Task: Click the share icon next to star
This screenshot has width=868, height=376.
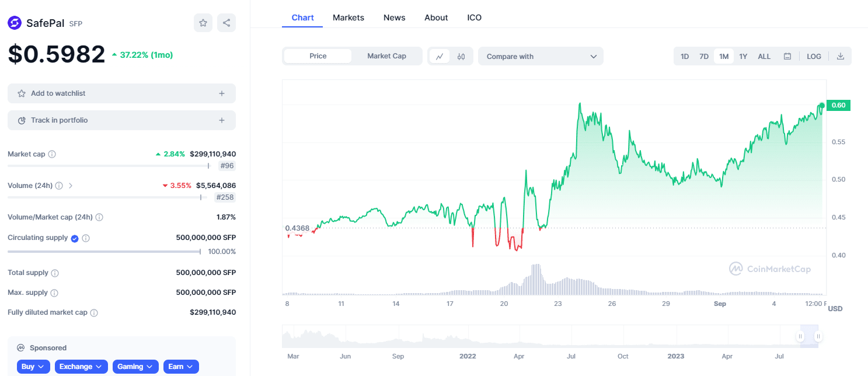Action: 226,23
